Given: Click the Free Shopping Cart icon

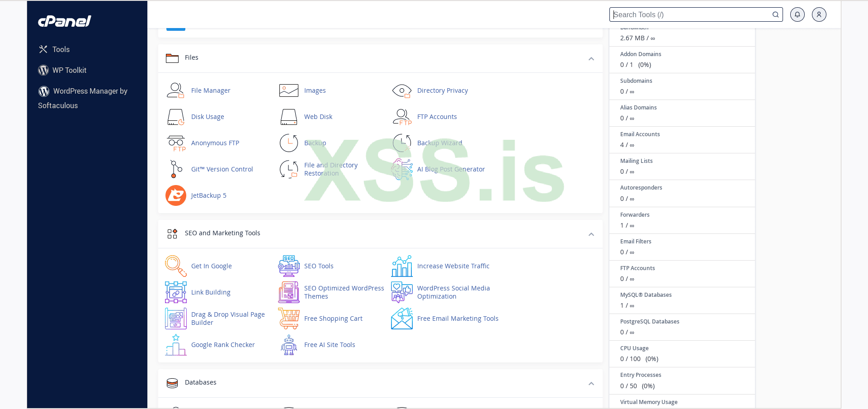Looking at the screenshot, I should pyautogui.click(x=289, y=319).
